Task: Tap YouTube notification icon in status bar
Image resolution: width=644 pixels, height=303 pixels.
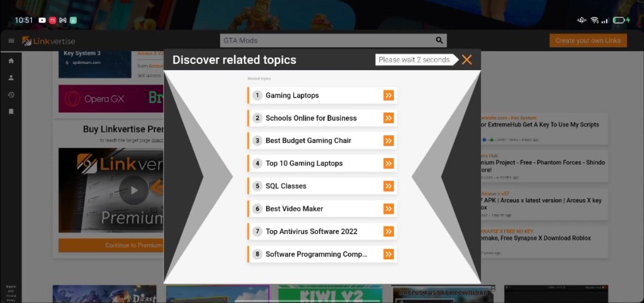Action: [x=42, y=21]
